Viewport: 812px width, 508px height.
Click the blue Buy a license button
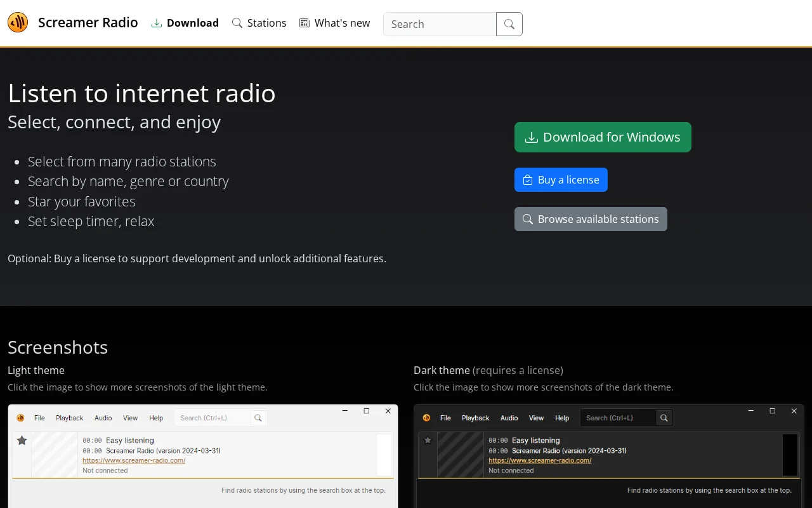(561, 180)
